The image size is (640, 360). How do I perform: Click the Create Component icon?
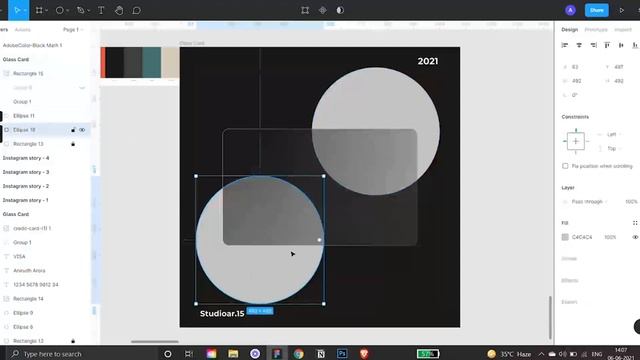pos(322,10)
